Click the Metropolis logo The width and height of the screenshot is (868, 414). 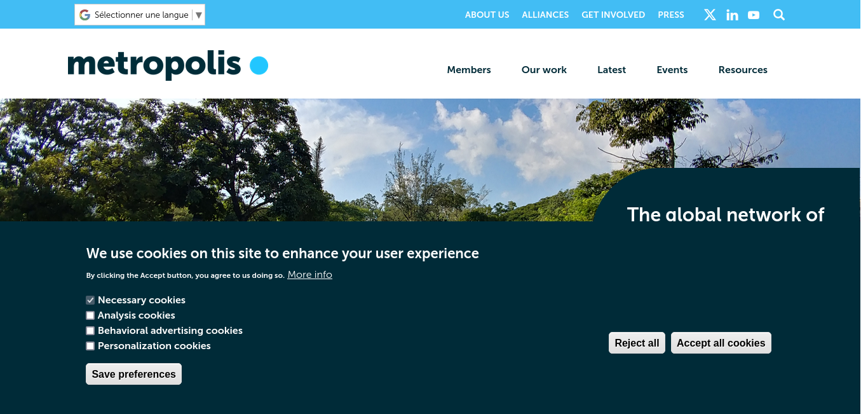coord(168,65)
